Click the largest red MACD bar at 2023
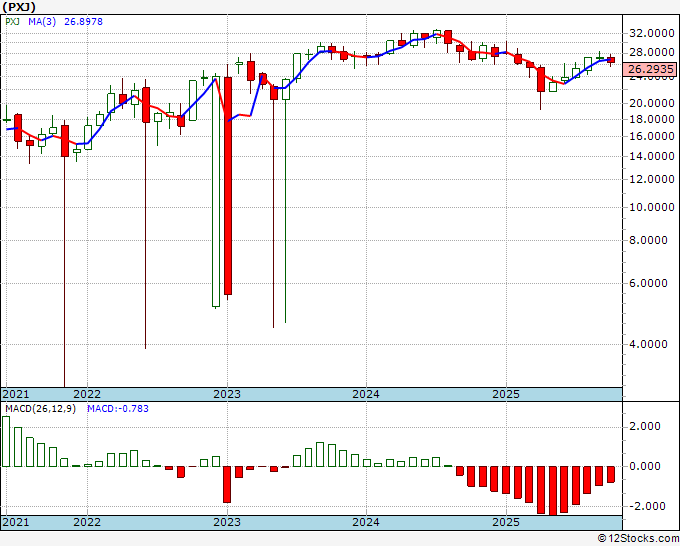Image resolution: width=680 pixels, height=546 pixels. pos(227,484)
